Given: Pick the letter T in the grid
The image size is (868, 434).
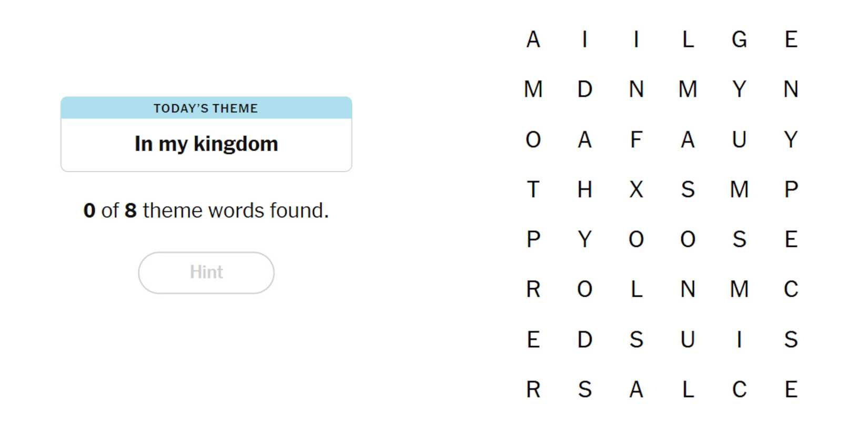Looking at the screenshot, I should [533, 189].
